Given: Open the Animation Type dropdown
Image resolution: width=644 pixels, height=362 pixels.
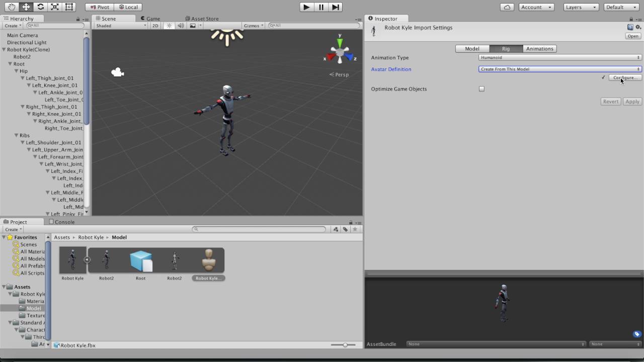Looking at the screenshot, I should tap(559, 57).
